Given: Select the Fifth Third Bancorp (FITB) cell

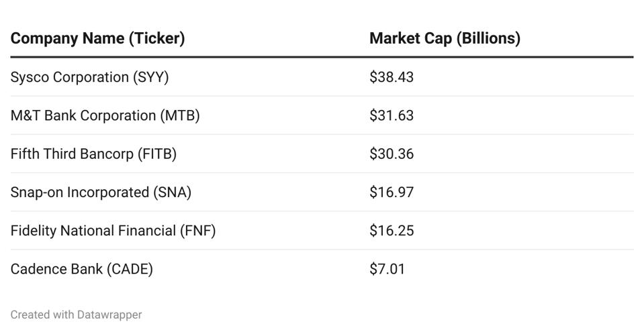Looking at the screenshot, I should [x=93, y=154].
